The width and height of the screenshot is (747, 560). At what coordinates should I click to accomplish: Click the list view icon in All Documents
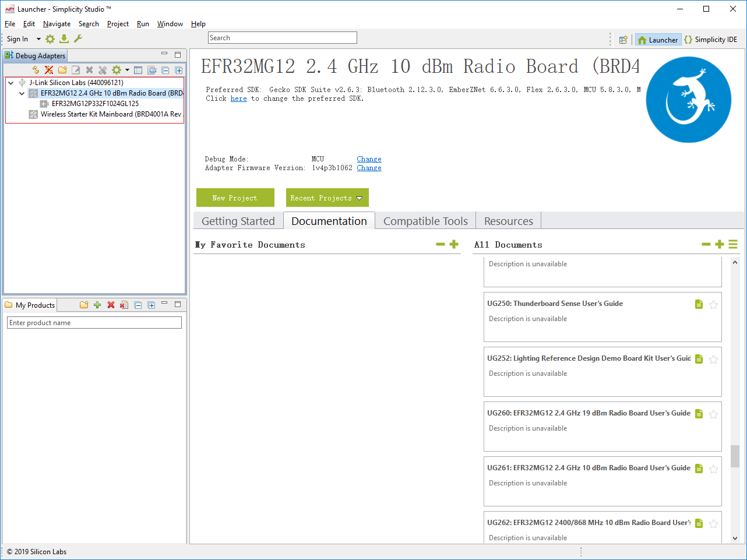coord(733,244)
